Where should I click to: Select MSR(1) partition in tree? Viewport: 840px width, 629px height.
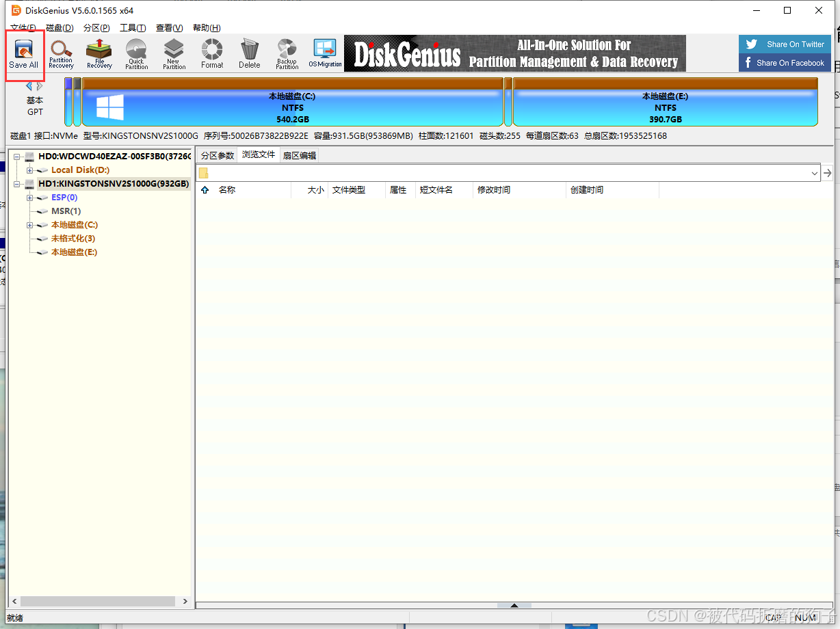[x=66, y=211]
